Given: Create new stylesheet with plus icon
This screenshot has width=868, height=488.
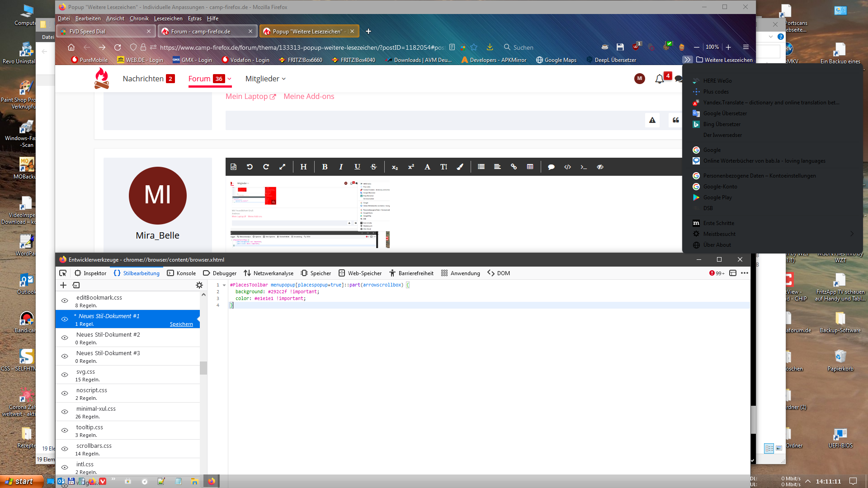Looking at the screenshot, I should pos(63,285).
